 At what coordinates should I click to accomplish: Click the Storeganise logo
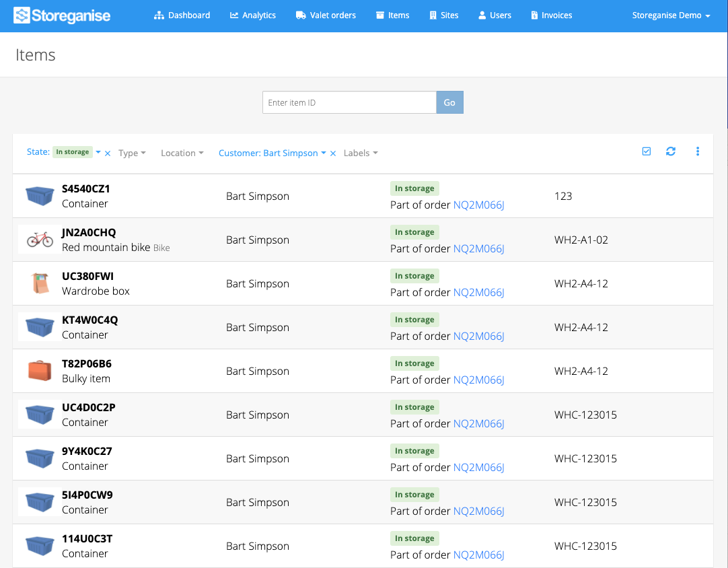tap(62, 15)
